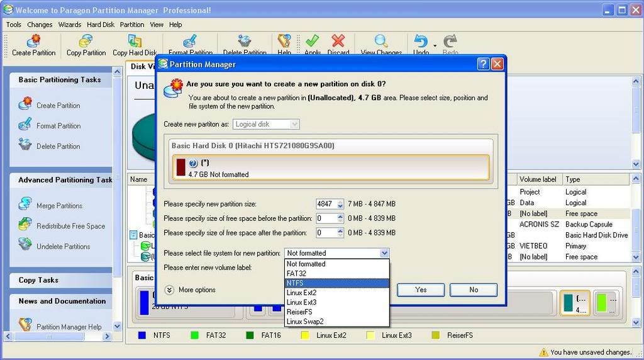The image size is (644, 360).
Task: Click the Discard changes toolbar icon
Action: click(338, 42)
